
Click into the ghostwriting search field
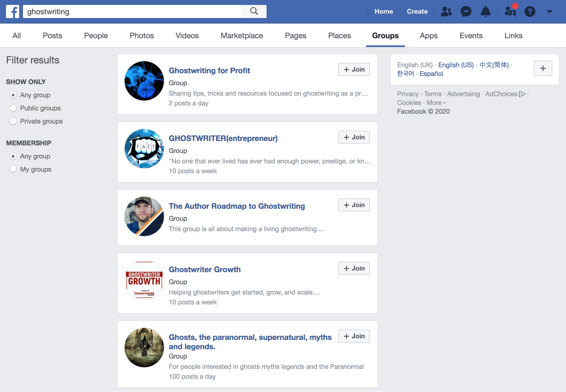[x=132, y=11]
